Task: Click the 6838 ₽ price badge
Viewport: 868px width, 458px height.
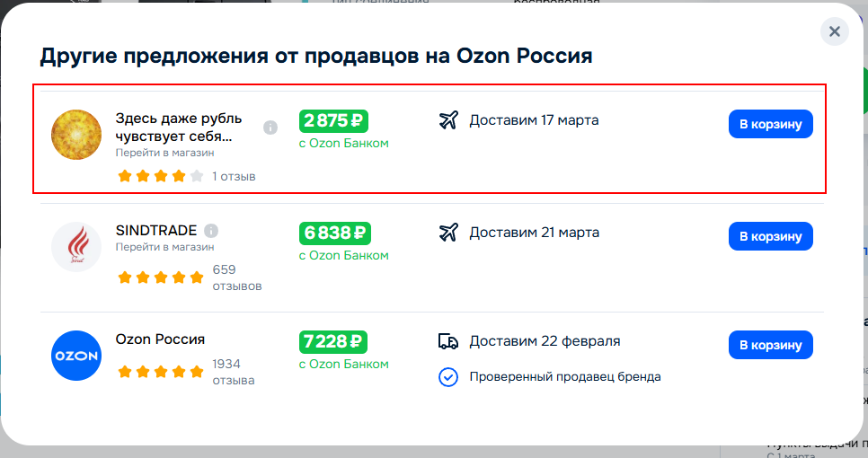Action: tap(334, 233)
